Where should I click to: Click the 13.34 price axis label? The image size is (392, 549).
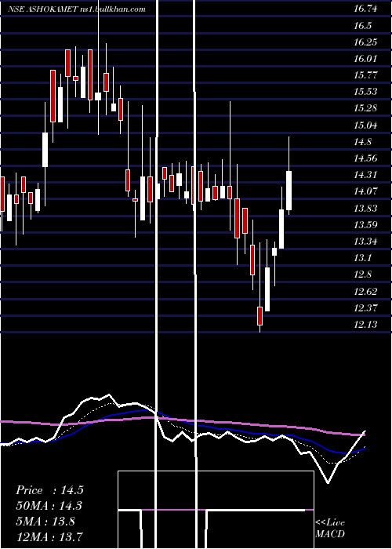pyautogui.click(x=365, y=242)
